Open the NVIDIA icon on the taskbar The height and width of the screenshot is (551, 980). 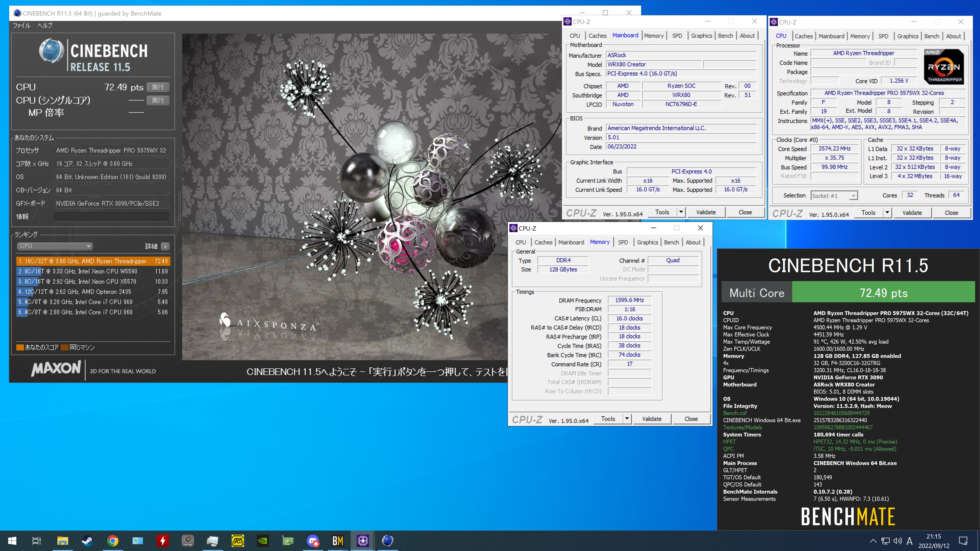pyautogui.click(x=263, y=540)
